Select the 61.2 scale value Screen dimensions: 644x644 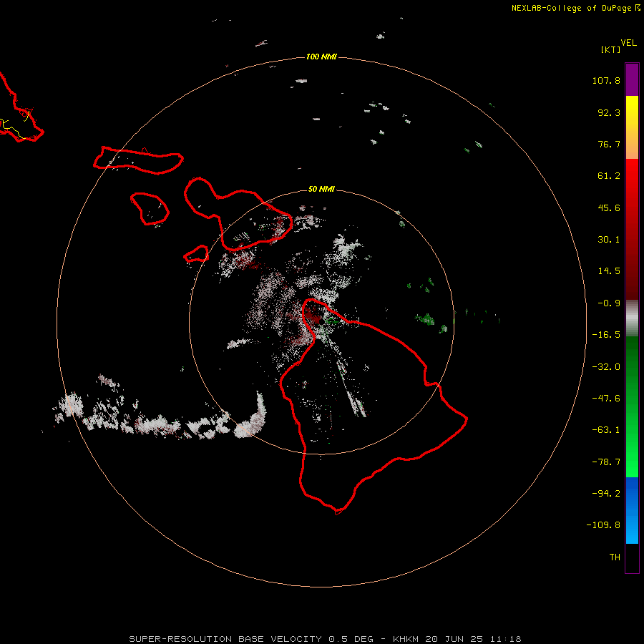[609, 176]
